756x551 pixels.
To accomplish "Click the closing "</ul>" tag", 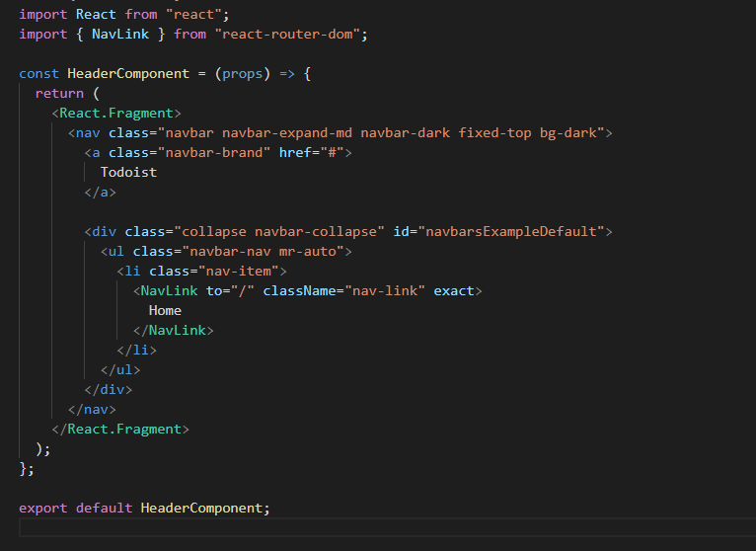I will pyautogui.click(x=120, y=370).
